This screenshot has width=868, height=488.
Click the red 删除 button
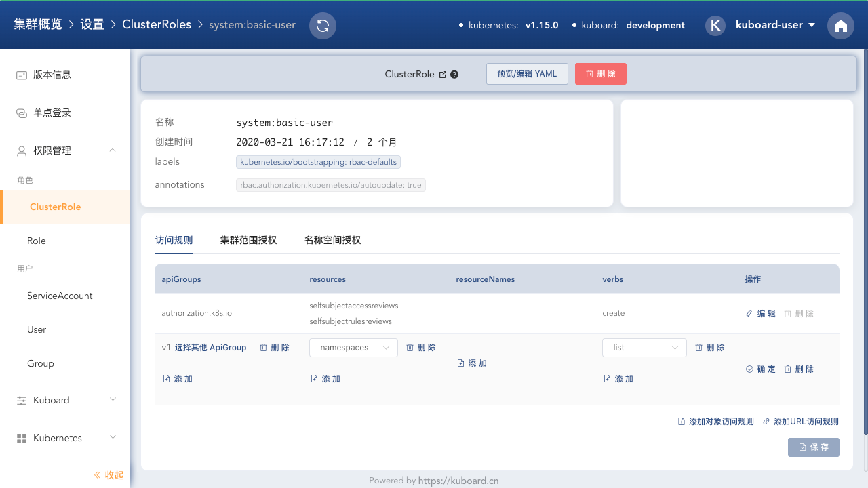point(601,74)
